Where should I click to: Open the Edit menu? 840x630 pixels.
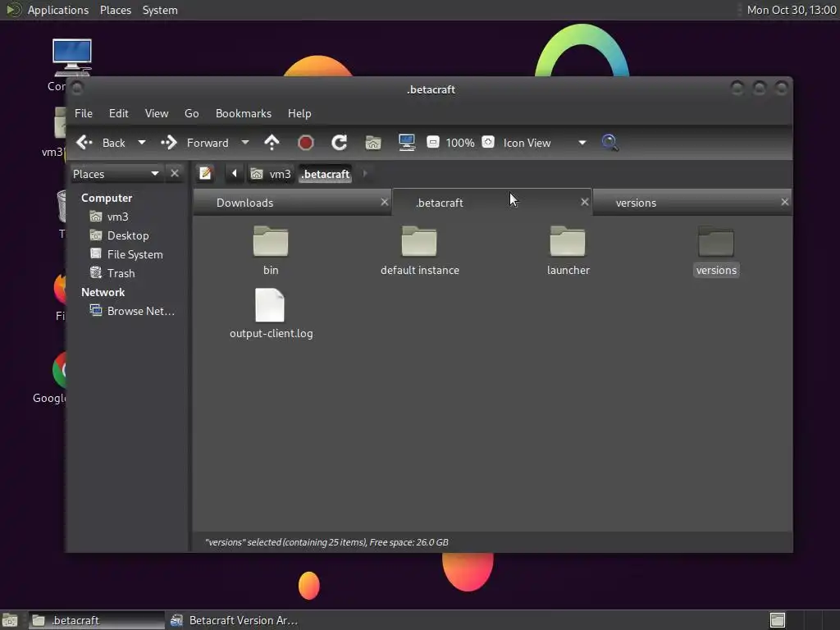pyautogui.click(x=118, y=113)
